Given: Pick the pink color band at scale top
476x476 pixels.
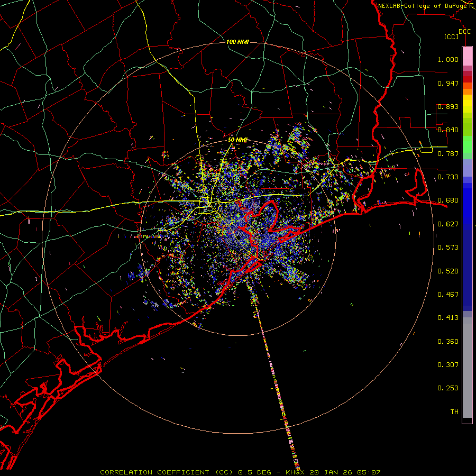Looking at the screenshot, I should coord(467,56).
